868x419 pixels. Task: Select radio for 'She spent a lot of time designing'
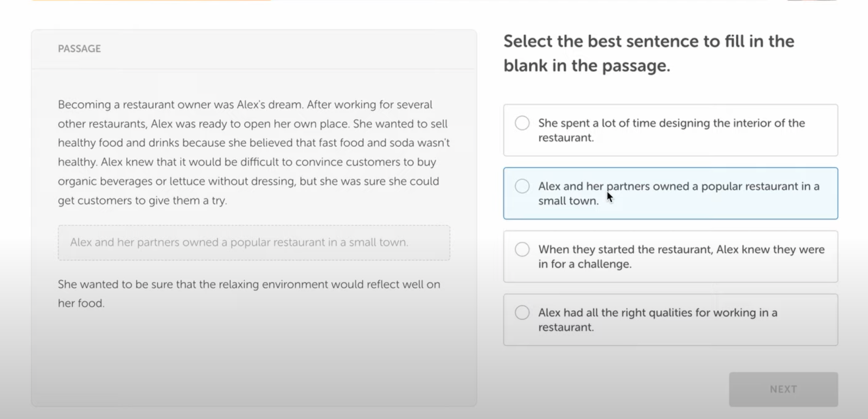click(522, 123)
